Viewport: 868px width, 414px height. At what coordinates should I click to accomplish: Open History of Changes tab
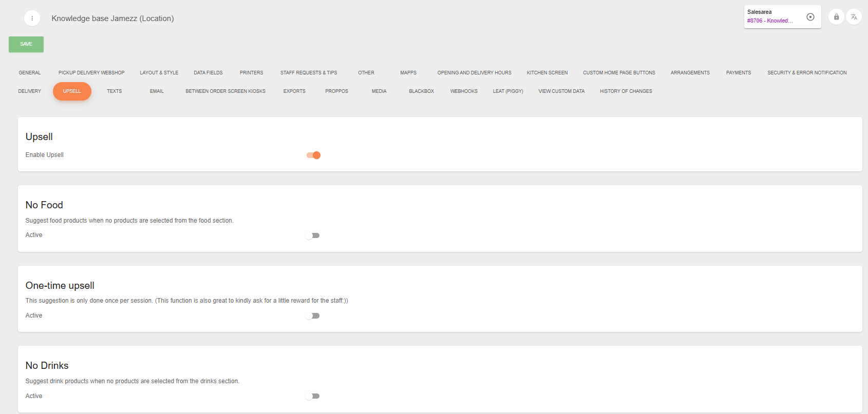pyautogui.click(x=626, y=91)
